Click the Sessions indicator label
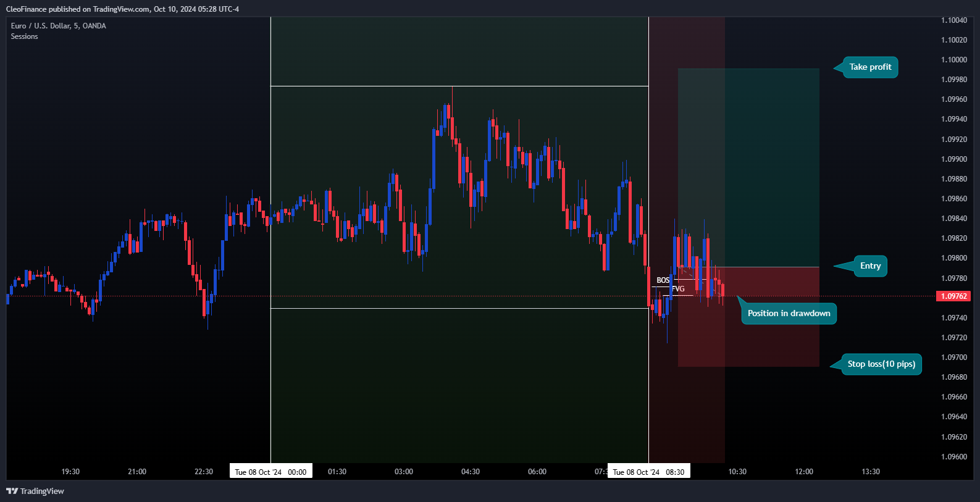Screen dimensions: 980x502 (x=25, y=36)
